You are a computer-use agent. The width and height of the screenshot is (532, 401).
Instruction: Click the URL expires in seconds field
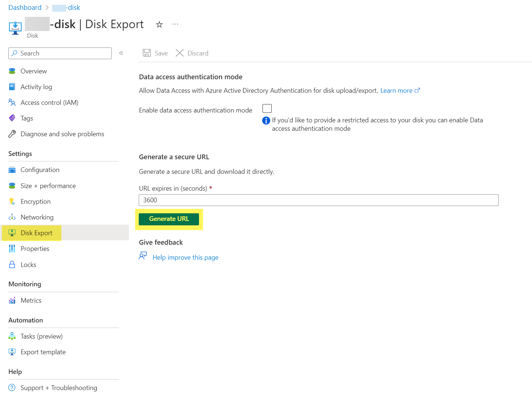pyautogui.click(x=318, y=200)
